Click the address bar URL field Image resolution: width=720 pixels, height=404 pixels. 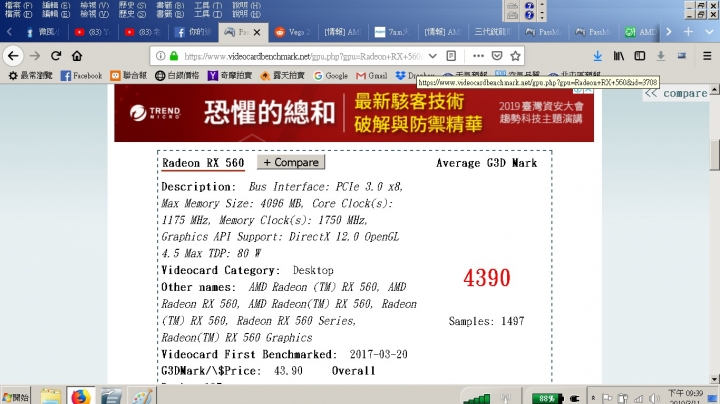coord(303,56)
